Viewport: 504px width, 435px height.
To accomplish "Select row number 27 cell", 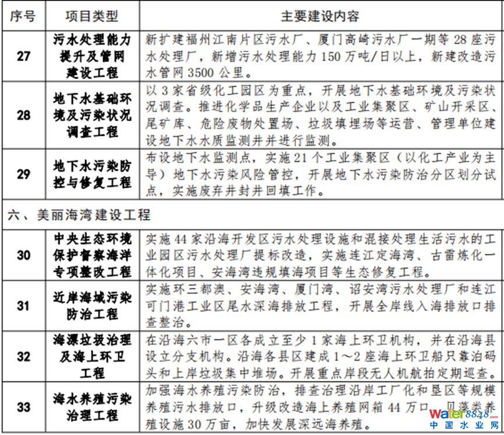I will 23,56.
